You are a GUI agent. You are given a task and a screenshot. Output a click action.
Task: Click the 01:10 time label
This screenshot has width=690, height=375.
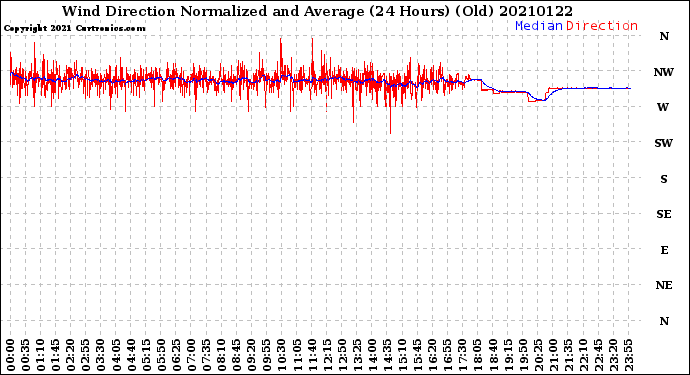40,355
